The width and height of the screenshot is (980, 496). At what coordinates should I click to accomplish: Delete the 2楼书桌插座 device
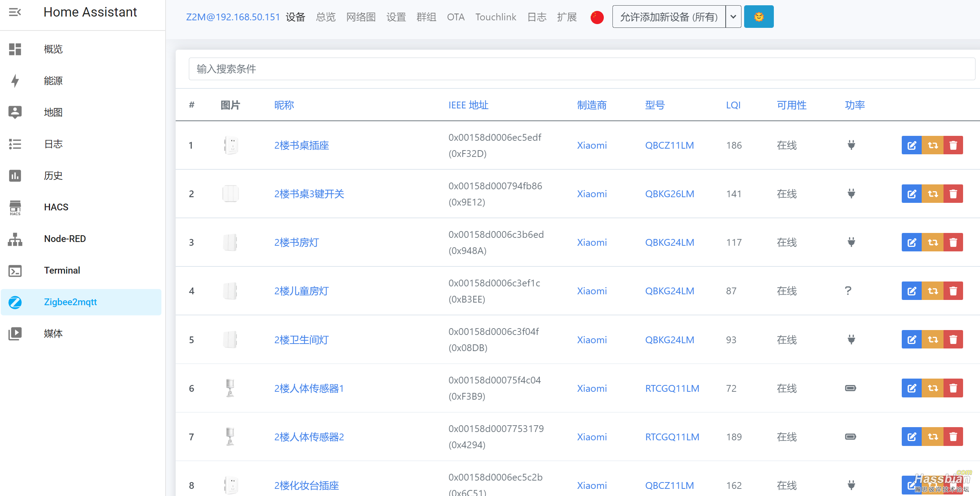pos(953,145)
